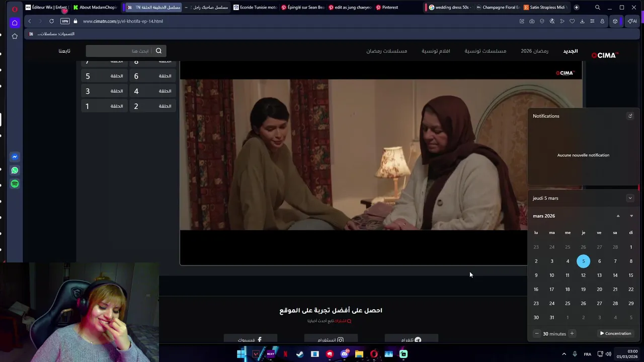Open the Windows Start menu

241,354
